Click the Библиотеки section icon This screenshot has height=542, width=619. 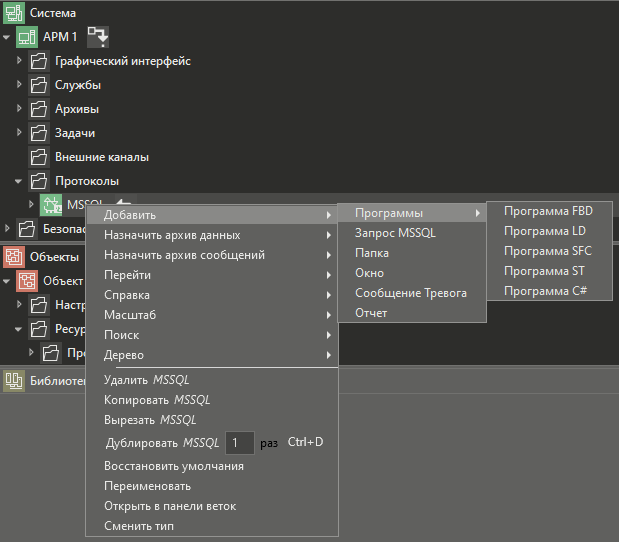[x=14, y=381]
